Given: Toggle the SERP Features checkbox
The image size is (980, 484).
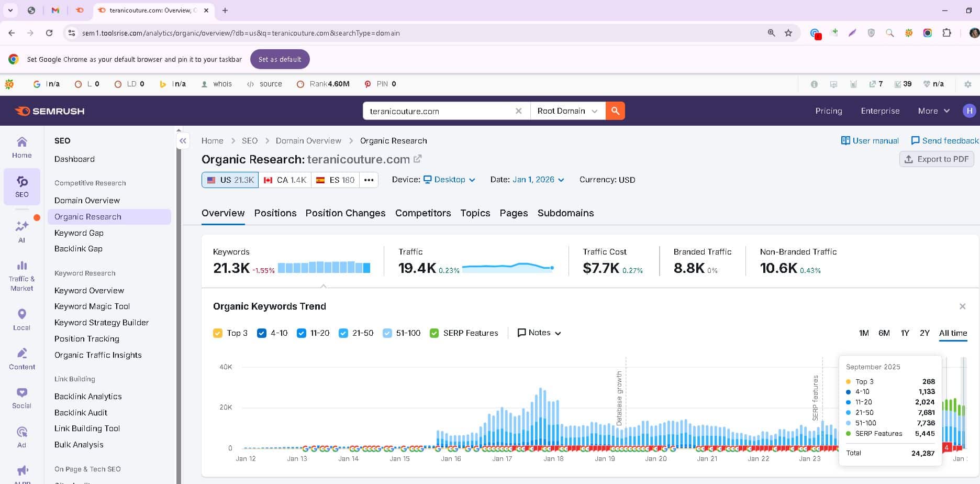Looking at the screenshot, I should pos(434,333).
